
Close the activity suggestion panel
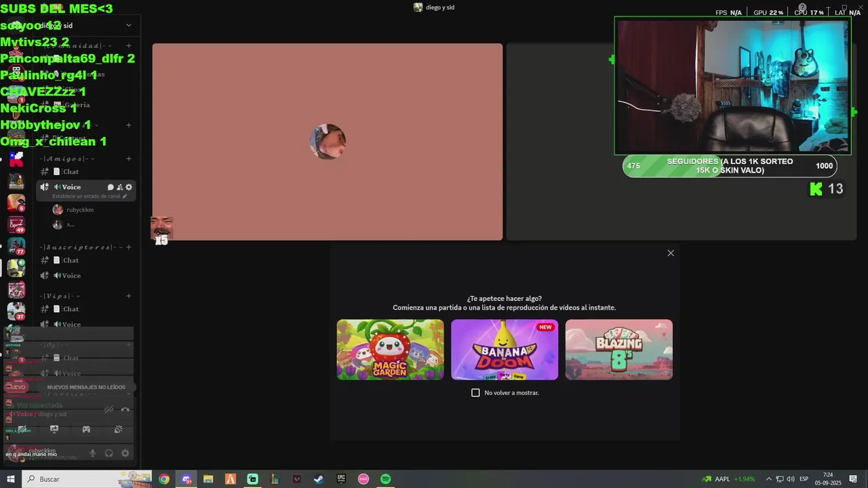[671, 253]
